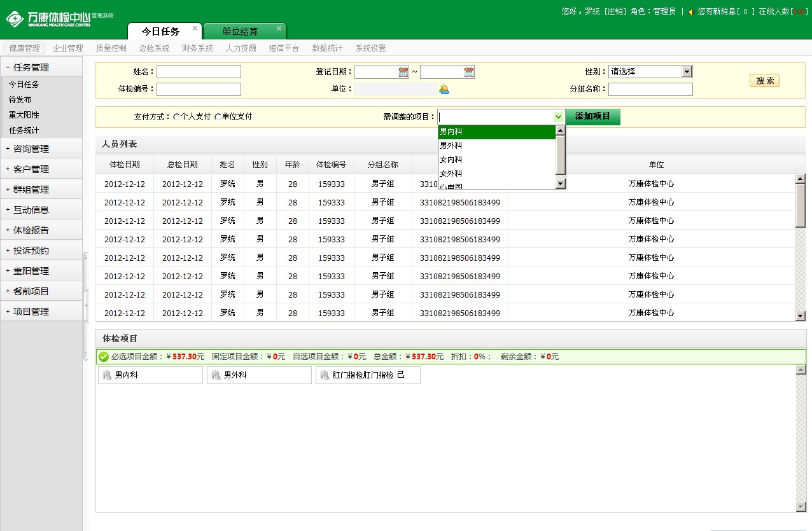Click the dropdown list scroll-down arrow
Viewport: 812px width, 531px height.
point(561,184)
